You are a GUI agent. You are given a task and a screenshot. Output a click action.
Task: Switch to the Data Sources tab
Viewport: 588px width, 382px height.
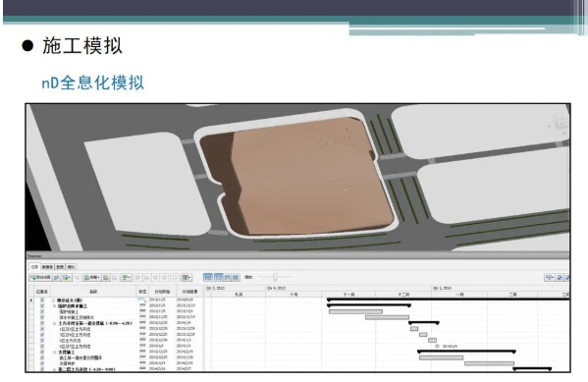(47, 267)
